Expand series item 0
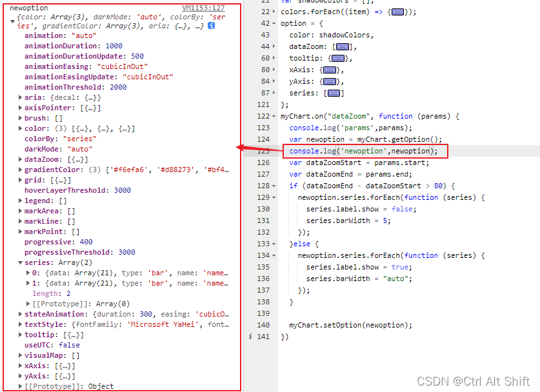 point(28,273)
